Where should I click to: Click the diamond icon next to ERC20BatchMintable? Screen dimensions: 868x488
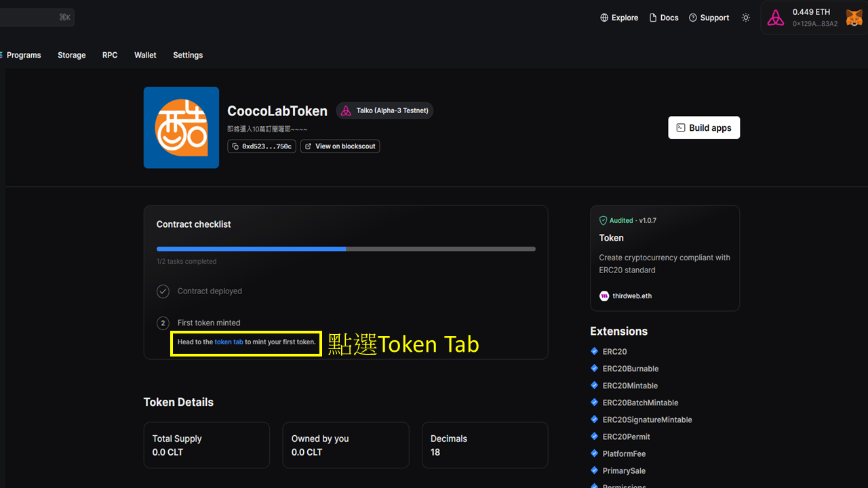point(595,402)
